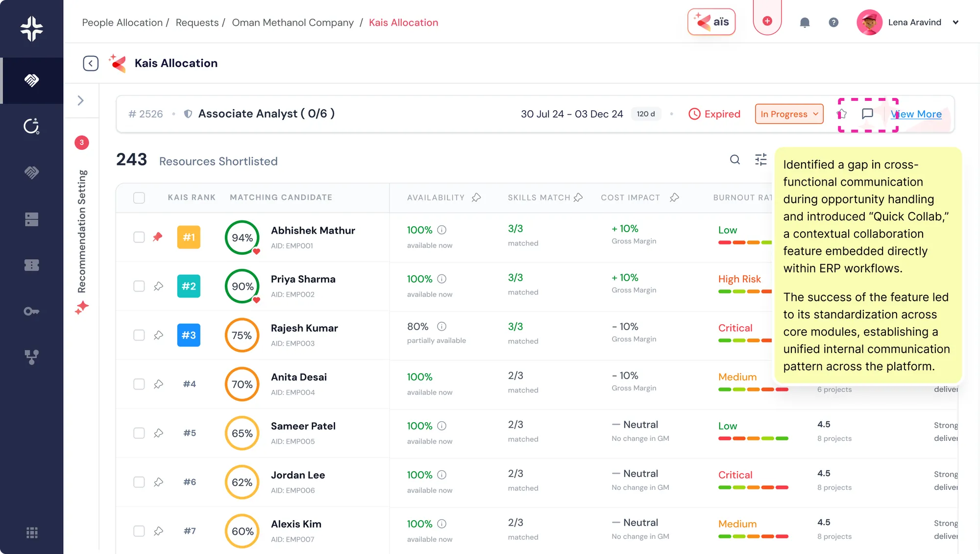Select Anita Desai's checkbox

coord(139,384)
